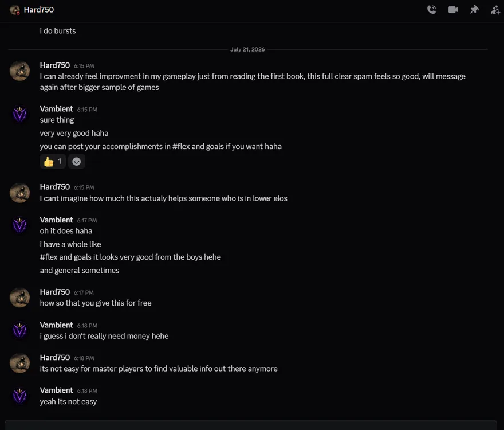Click 'i do bursts' message

(58, 31)
